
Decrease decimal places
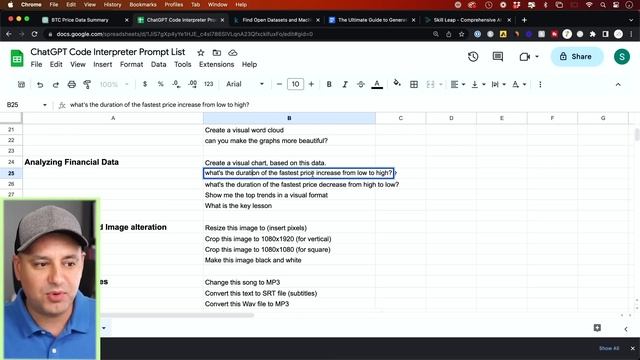point(176,84)
